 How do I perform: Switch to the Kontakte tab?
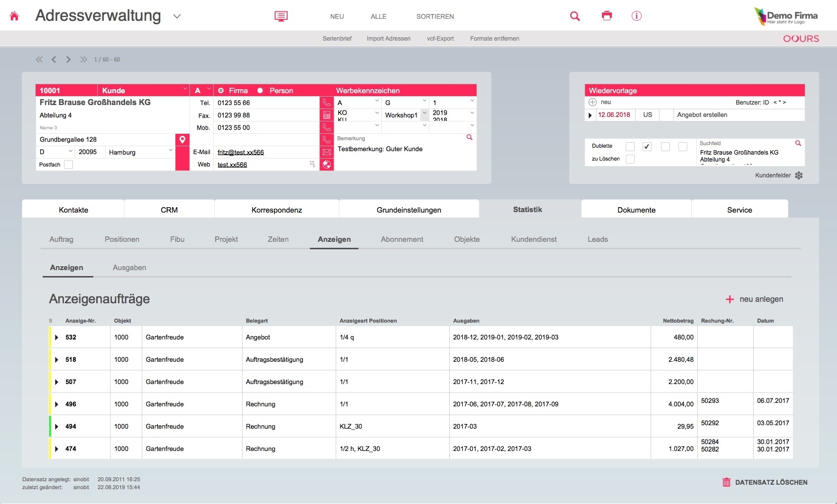coord(73,210)
